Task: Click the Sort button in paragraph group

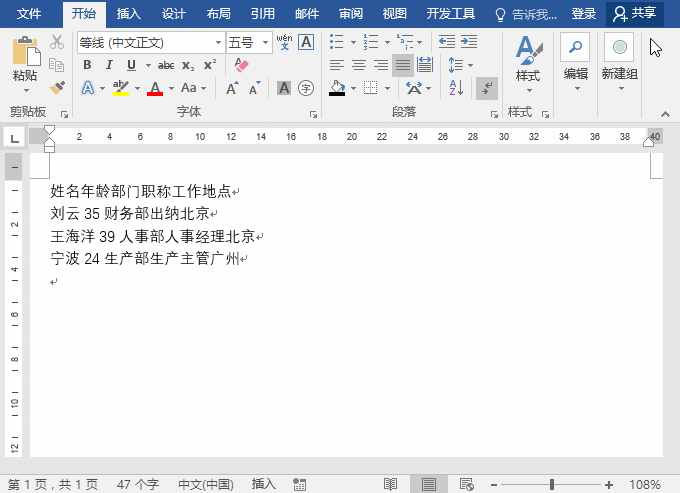Action: [456, 88]
